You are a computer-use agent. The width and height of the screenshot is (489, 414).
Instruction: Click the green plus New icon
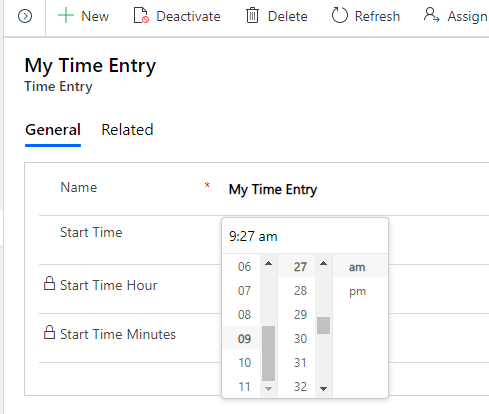tap(66, 16)
